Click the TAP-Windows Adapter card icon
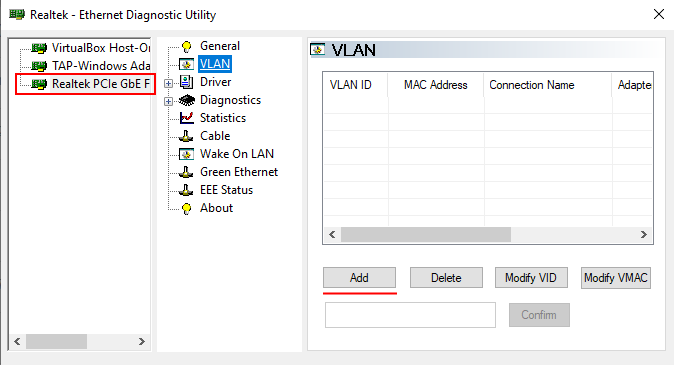Viewport: 674px width, 365px height. point(39,66)
